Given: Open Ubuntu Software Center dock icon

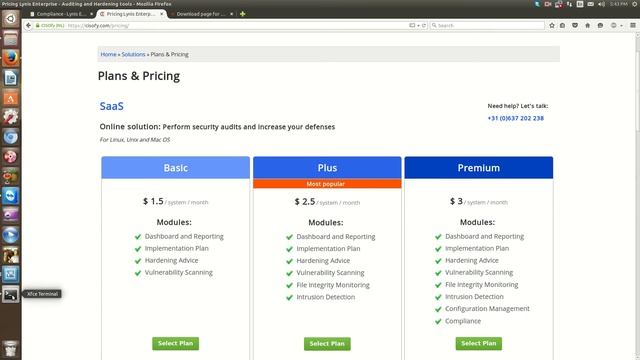Looking at the screenshot, I should (x=11, y=97).
